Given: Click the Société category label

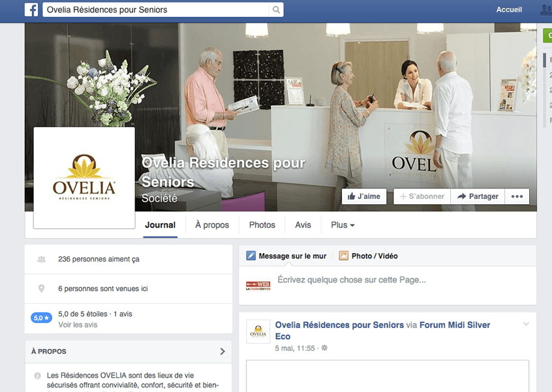Looking at the screenshot, I should (x=159, y=198).
